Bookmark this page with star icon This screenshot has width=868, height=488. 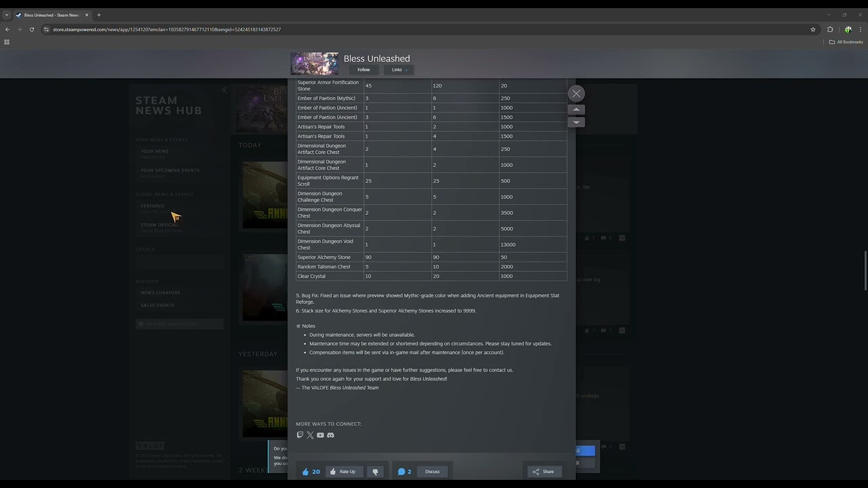pos(813,29)
